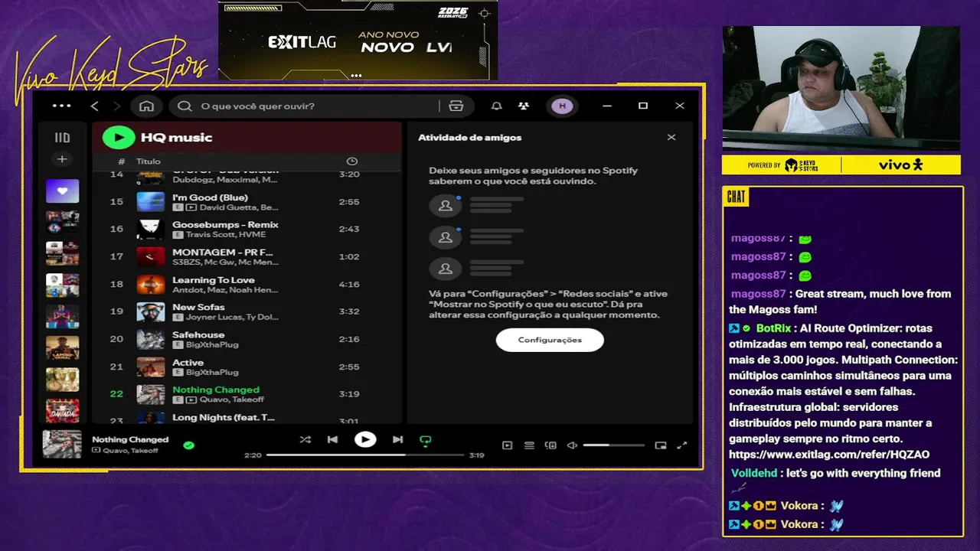Open artist link 'Joyner Lucas, Ty Dol...'
This screenshot has width=980, height=551.
coord(232,317)
